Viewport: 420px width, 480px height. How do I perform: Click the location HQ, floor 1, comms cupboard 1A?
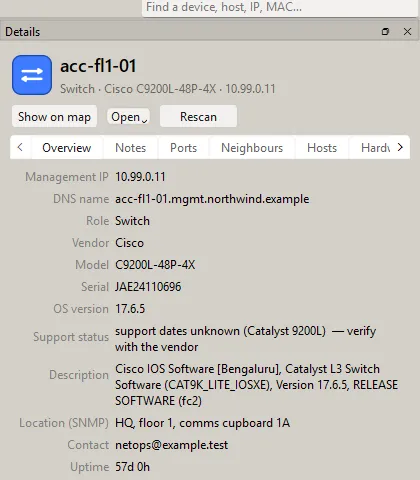point(202,423)
